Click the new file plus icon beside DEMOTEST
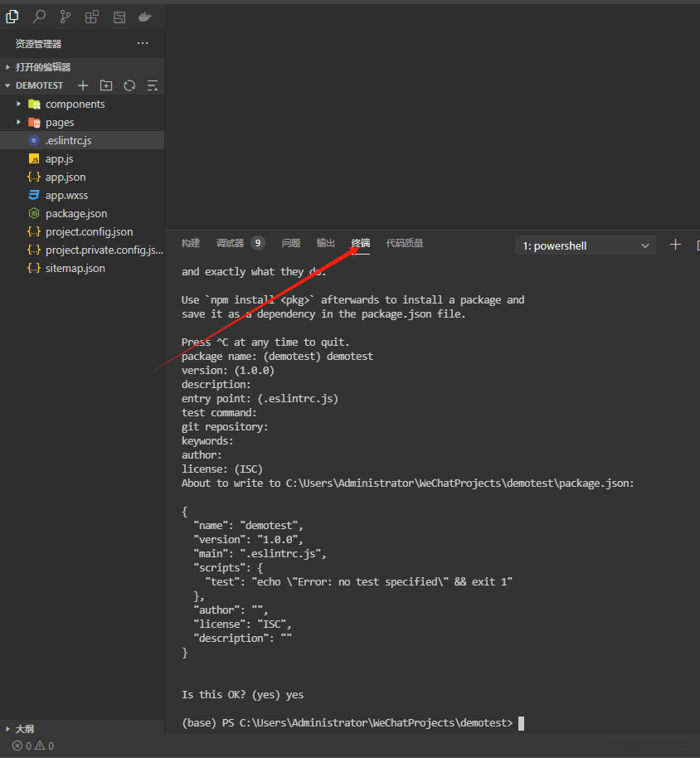700x758 pixels. point(82,85)
